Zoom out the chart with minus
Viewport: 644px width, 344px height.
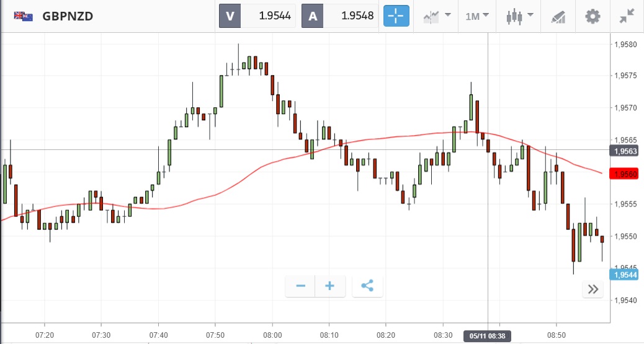coord(301,286)
